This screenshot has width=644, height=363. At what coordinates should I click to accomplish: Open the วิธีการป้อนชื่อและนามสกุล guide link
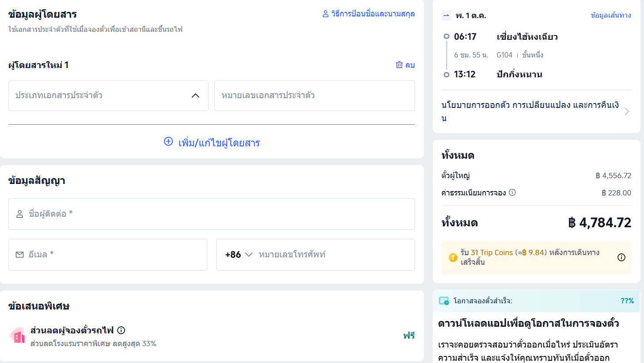point(373,14)
